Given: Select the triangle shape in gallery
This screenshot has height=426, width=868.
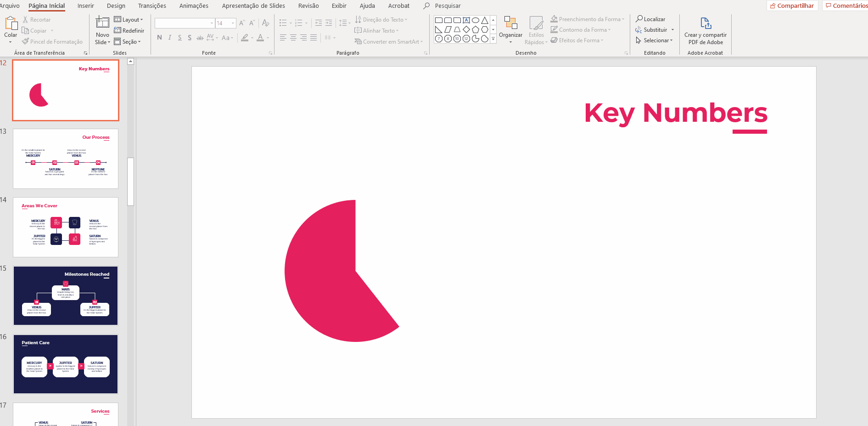Looking at the screenshot, I should (x=485, y=20).
